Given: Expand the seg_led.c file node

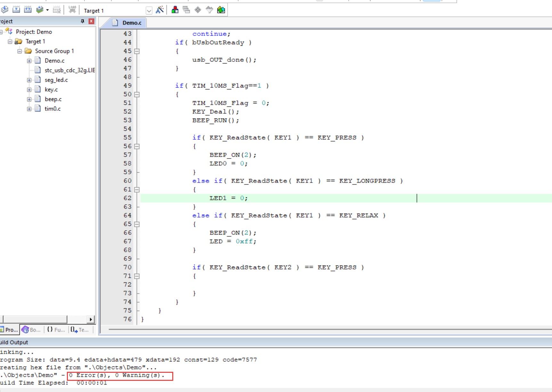Looking at the screenshot, I should coord(29,80).
